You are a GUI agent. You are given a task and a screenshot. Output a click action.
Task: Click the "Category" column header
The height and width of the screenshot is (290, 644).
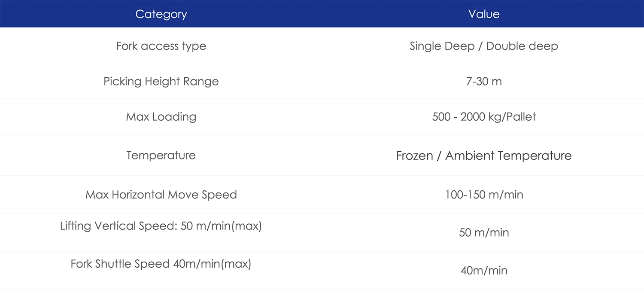point(161,14)
